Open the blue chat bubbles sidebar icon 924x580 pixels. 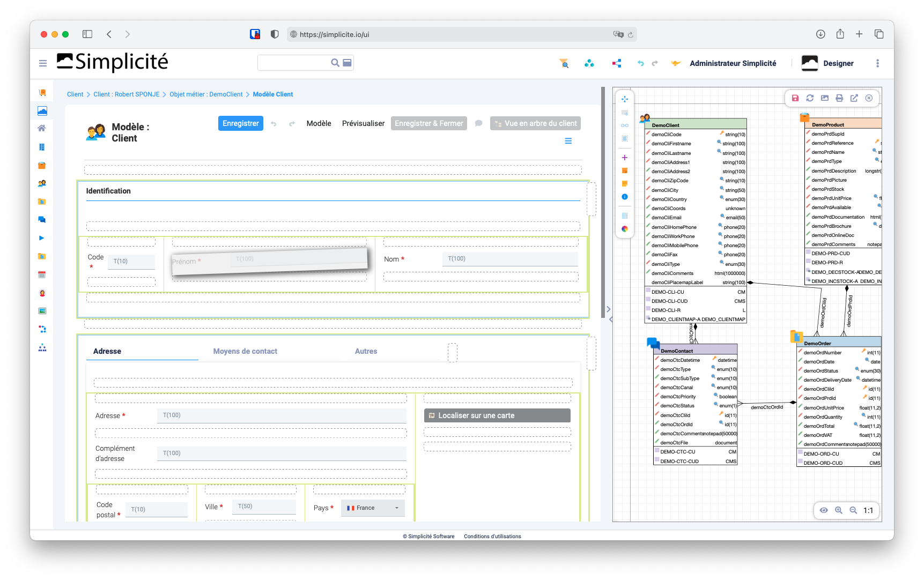[x=42, y=220]
